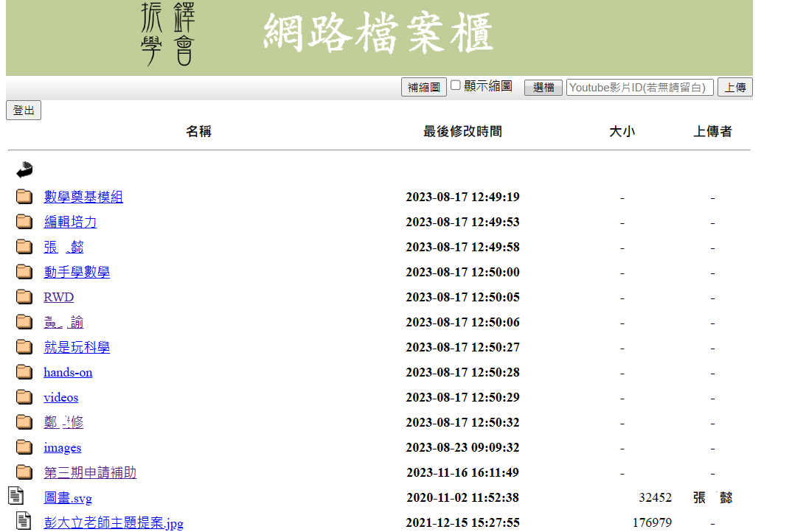
Task: Click the folder icon beside videos
Action: pos(24,397)
